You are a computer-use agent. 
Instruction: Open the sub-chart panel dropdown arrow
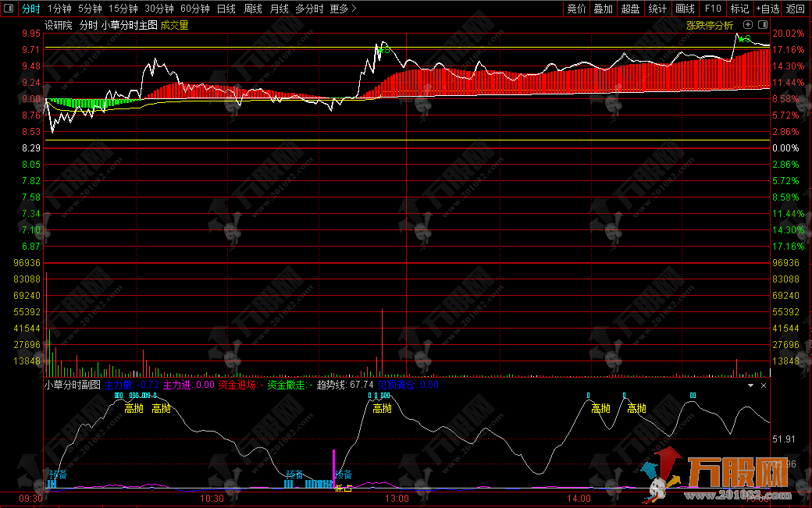[751, 385]
